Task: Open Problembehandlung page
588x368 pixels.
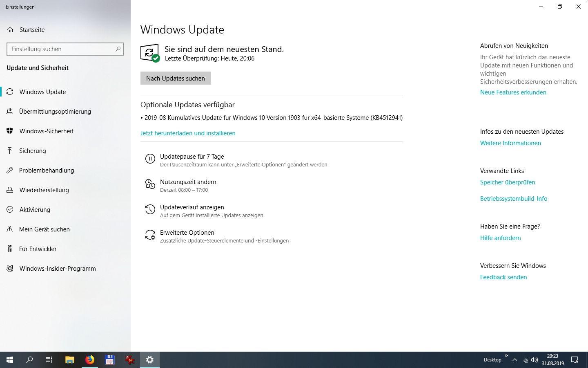Action: click(x=47, y=171)
